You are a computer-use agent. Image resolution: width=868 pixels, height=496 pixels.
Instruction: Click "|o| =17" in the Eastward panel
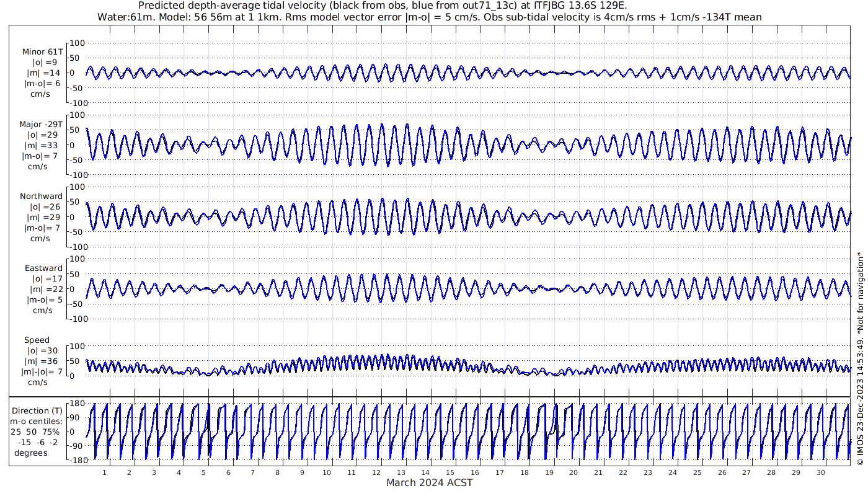(x=46, y=279)
